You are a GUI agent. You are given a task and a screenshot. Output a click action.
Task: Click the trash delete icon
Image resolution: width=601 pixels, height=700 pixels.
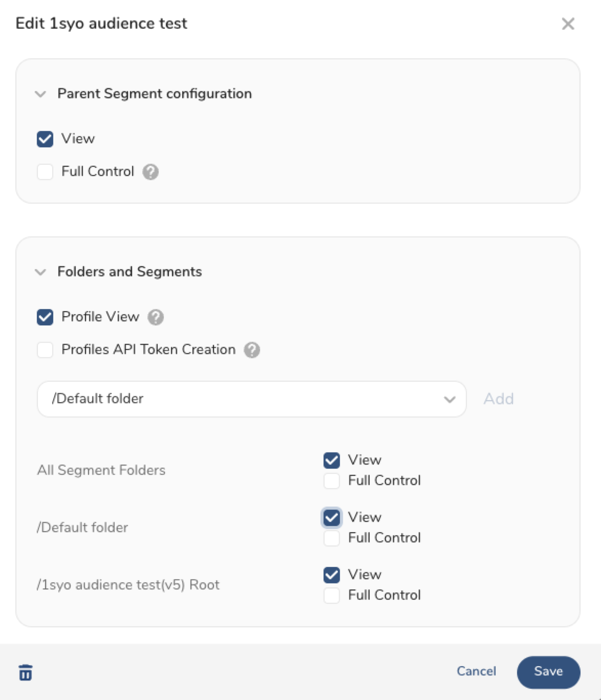click(26, 672)
